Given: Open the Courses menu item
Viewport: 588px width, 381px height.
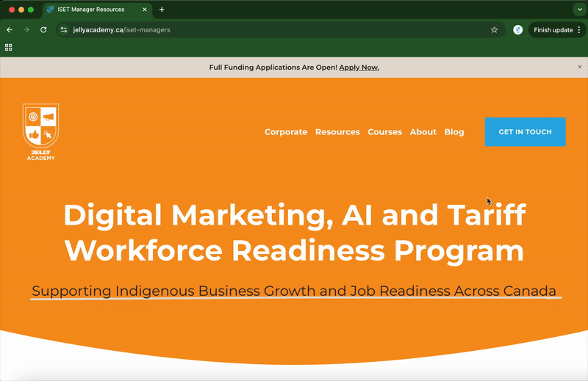Looking at the screenshot, I should point(384,132).
